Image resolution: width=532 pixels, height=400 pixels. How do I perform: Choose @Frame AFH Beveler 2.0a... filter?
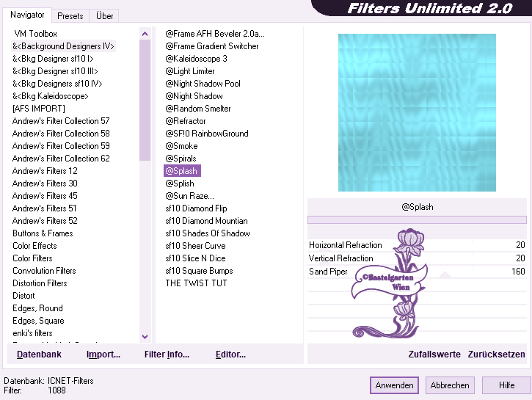click(x=215, y=34)
